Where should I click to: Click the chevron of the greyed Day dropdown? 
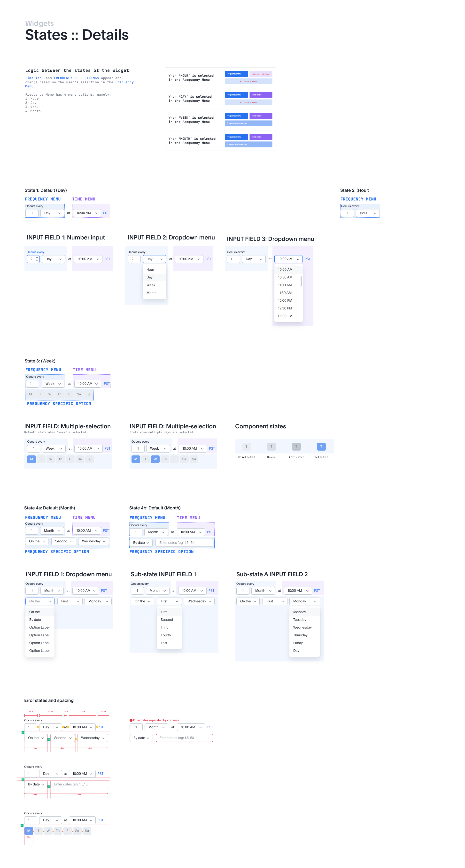[x=161, y=259]
